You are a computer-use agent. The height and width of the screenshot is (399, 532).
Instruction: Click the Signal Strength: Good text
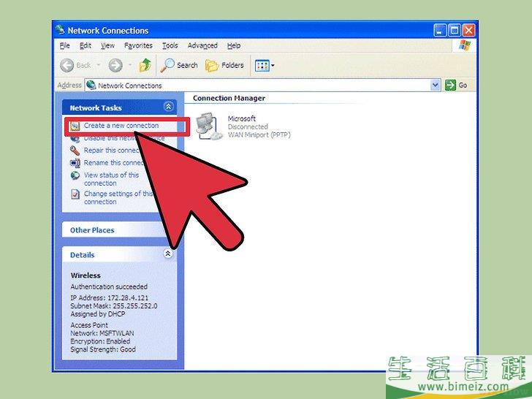[x=103, y=349]
